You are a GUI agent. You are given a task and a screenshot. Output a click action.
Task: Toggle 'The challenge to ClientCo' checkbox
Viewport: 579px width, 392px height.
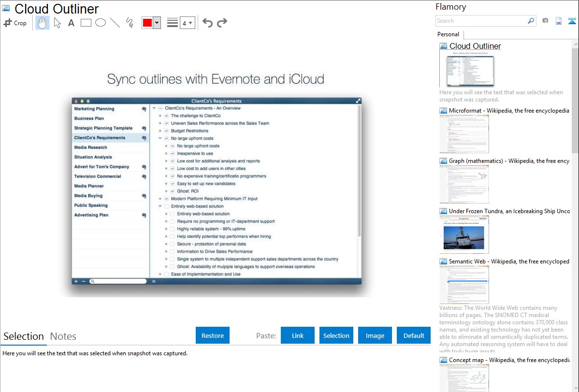coord(167,116)
